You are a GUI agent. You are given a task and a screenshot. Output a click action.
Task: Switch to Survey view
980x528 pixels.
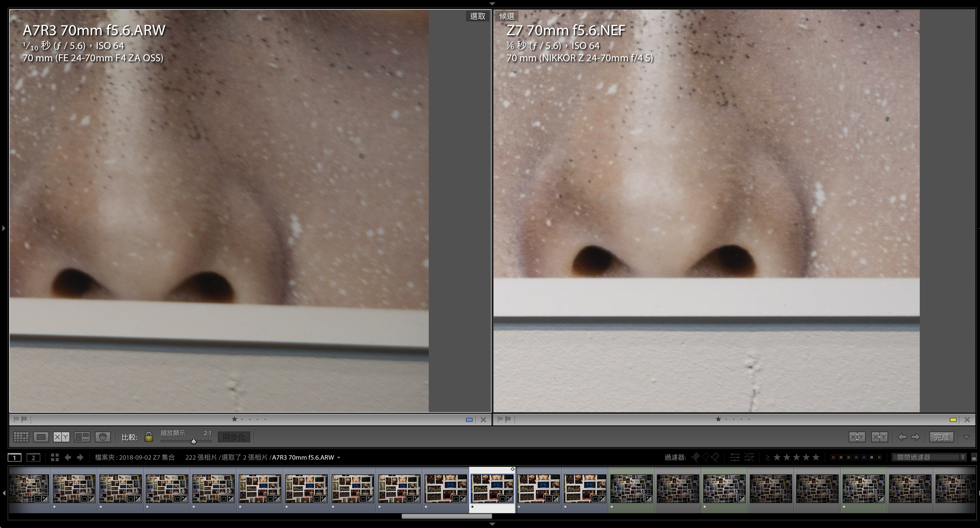82,437
